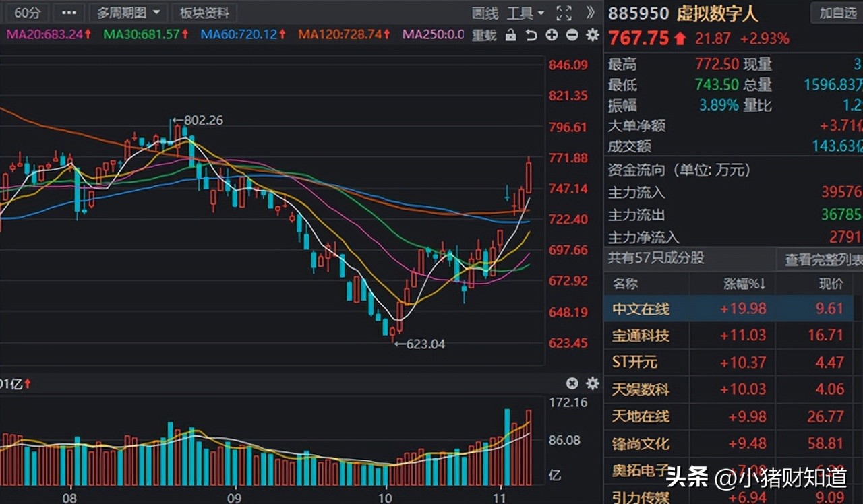Zoom in with the plus icon

coord(551,34)
